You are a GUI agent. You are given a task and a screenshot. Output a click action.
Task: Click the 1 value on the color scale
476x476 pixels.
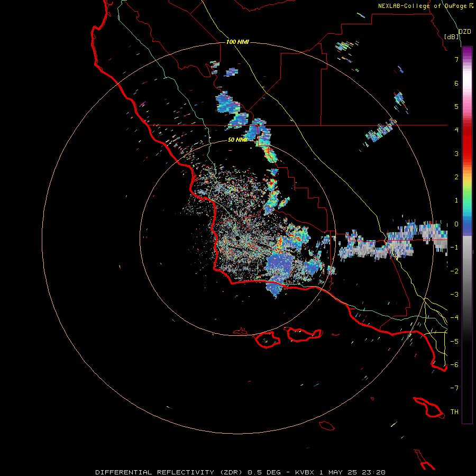456,200
